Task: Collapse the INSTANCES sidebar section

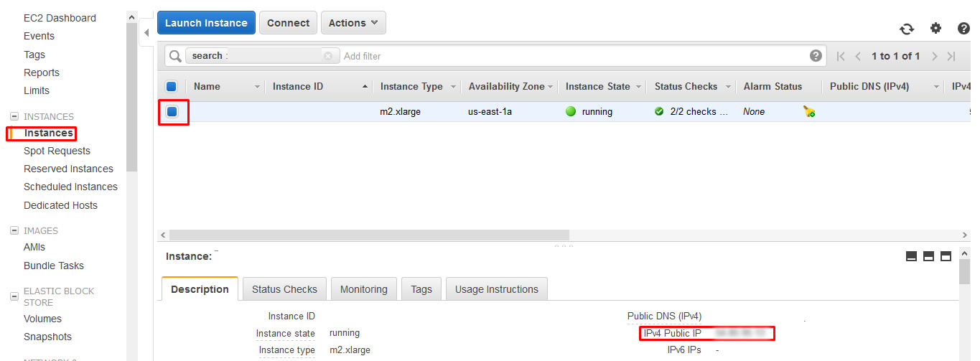Action: pos(14,116)
